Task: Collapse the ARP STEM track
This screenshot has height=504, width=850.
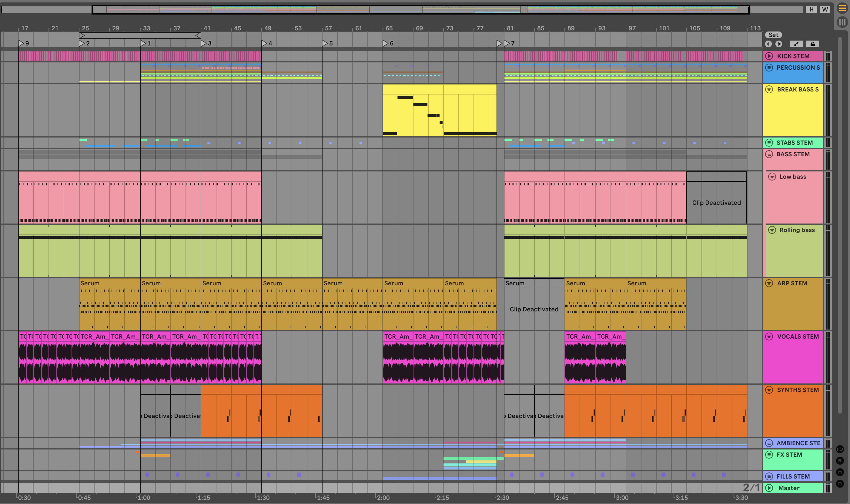Action: point(769,283)
